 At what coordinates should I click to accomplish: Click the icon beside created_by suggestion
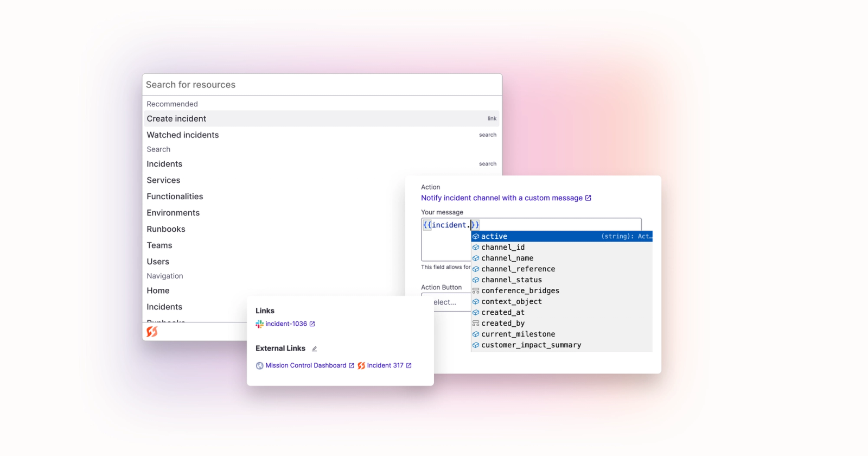476,324
